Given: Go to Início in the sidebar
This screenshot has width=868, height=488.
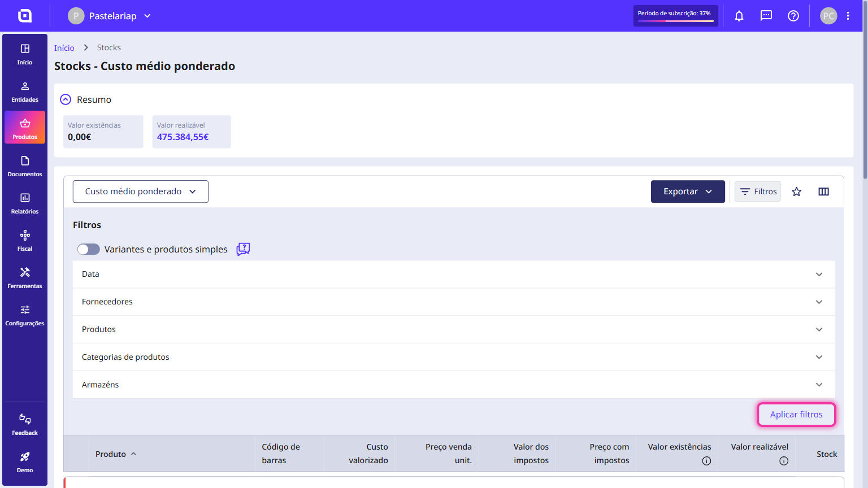Looking at the screenshot, I should 25,55.
